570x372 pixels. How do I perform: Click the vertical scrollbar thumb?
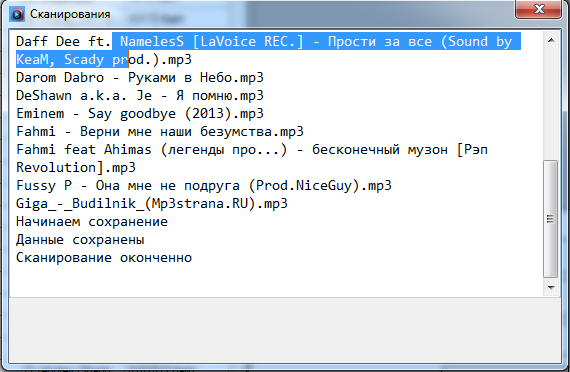[x=551, y=219]
